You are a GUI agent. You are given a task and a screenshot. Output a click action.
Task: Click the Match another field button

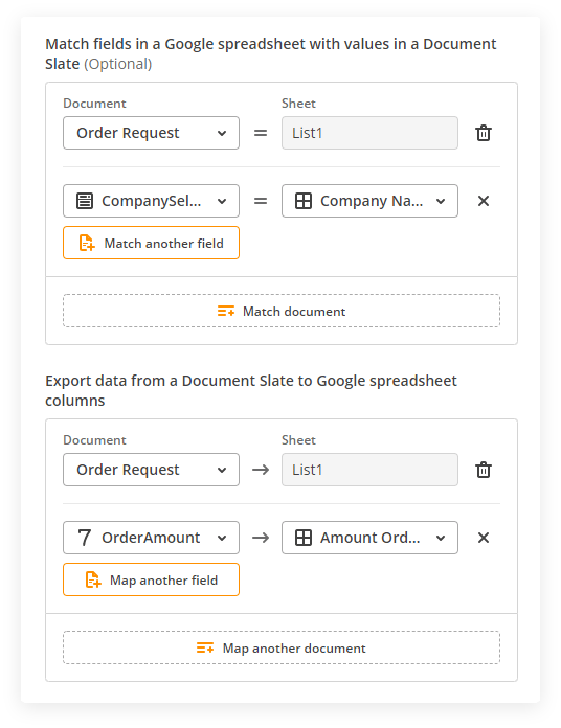pos(151,243)
